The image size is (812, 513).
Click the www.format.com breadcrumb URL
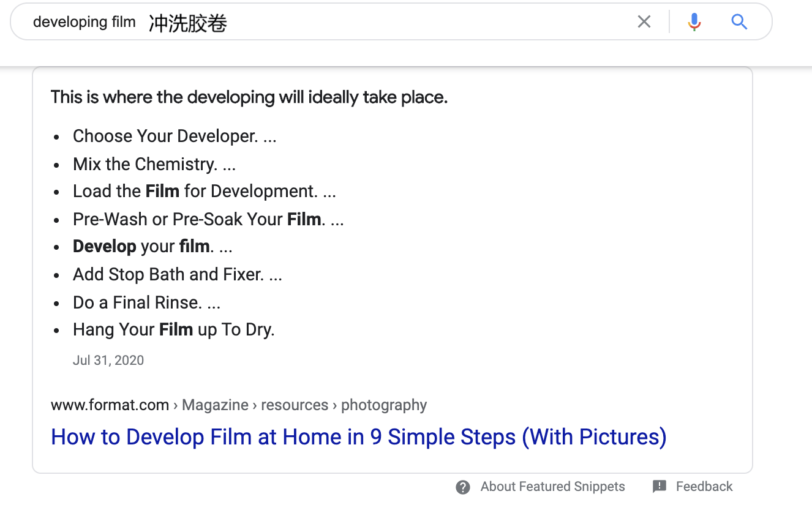coord(110,405)
